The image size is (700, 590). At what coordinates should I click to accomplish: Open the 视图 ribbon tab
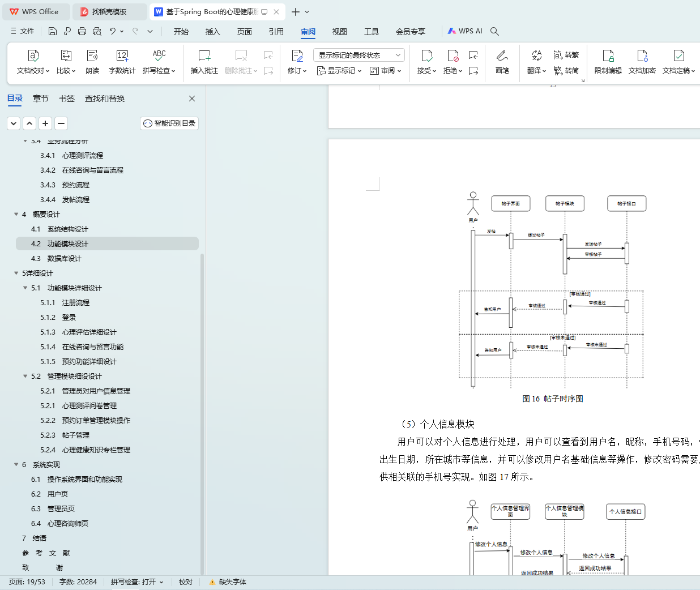340,31
